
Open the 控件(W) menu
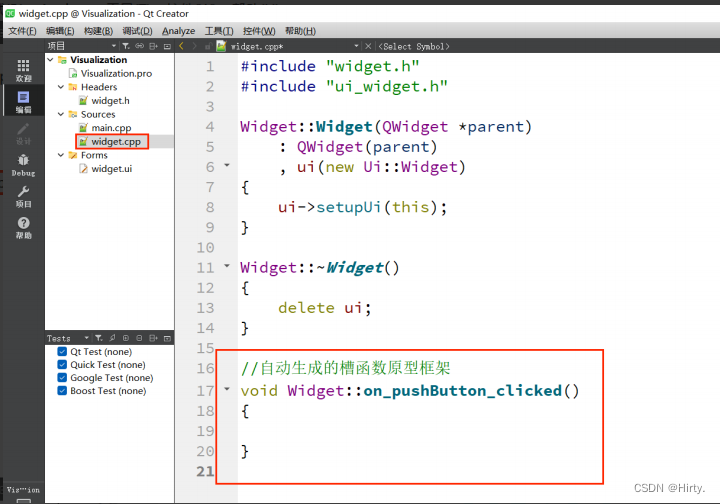coord(259,31)
